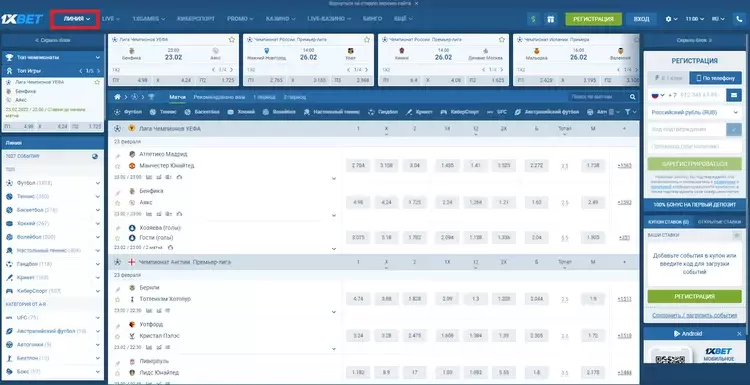Open the country flag phone code dropdown
Screen dimensions: 750x385
[x=658, y=95]
